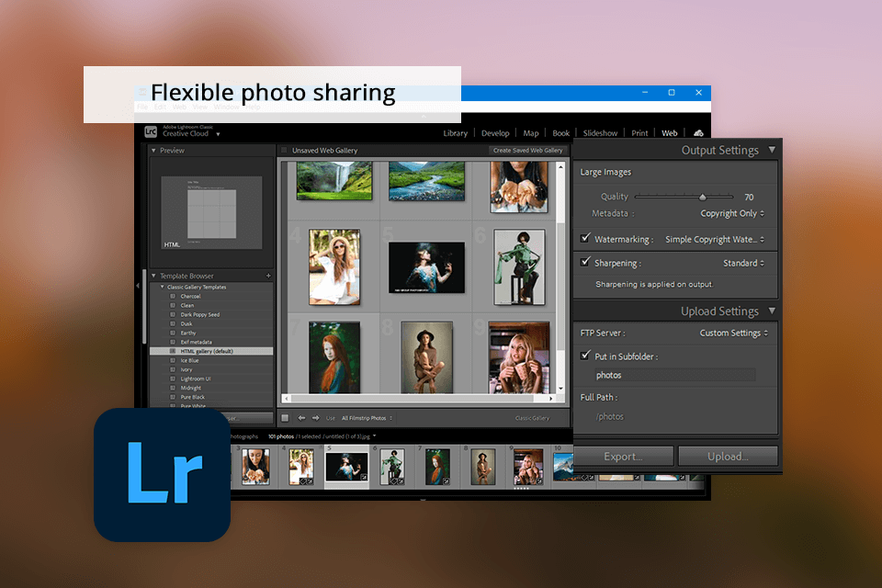
Task: Click the Midnight template icon
Action: pos(173,388)
